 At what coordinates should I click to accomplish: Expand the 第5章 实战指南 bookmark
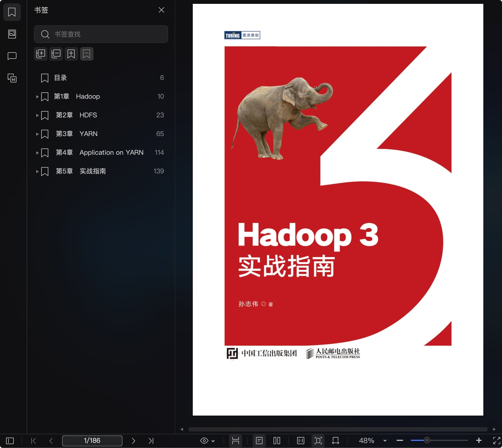(37, 172)
